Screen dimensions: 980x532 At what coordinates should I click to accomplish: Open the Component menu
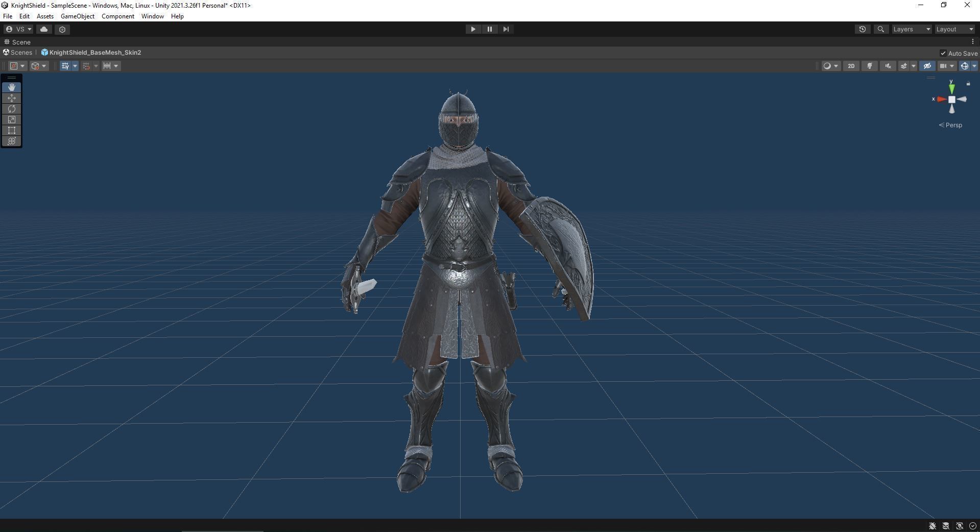[118, 16]
